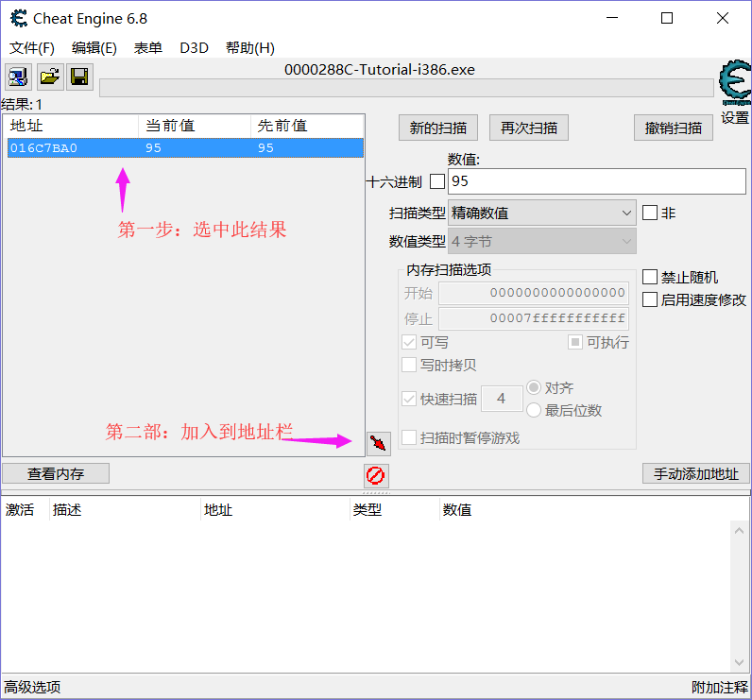Image resolution: width=752 pixels, height=700 pixels.
Task: Click the 新的扫描 button
Action: point(437,128)
